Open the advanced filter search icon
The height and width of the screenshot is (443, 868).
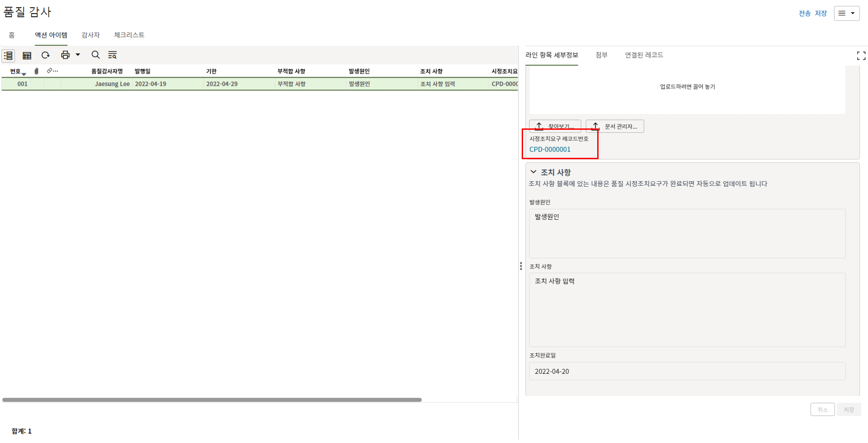click(113, 55)
